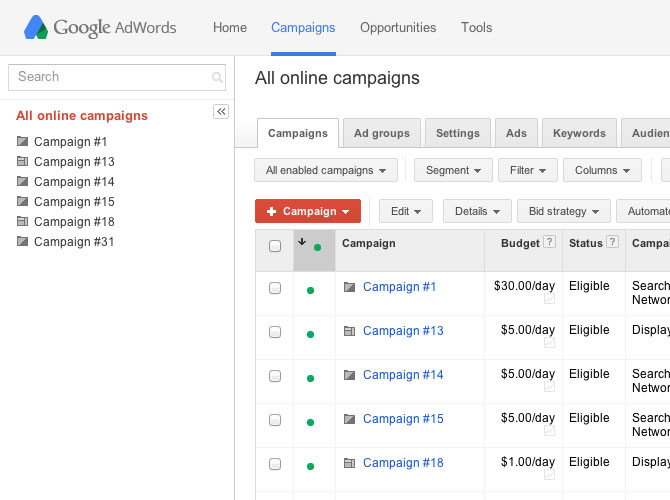This screenshot has width=670, height=500.
Task: Click display icon beside sidebar Campaign #13
Action: [22, 161]
